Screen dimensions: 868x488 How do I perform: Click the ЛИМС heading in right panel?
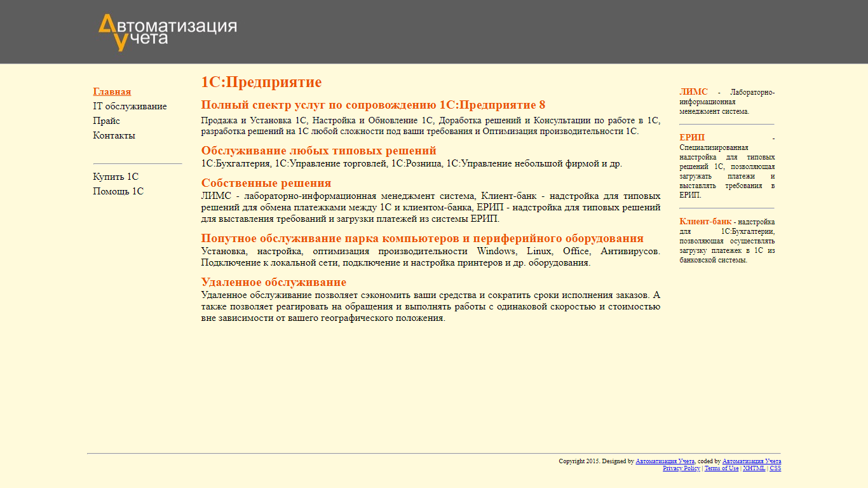click(x=693, y=92)
